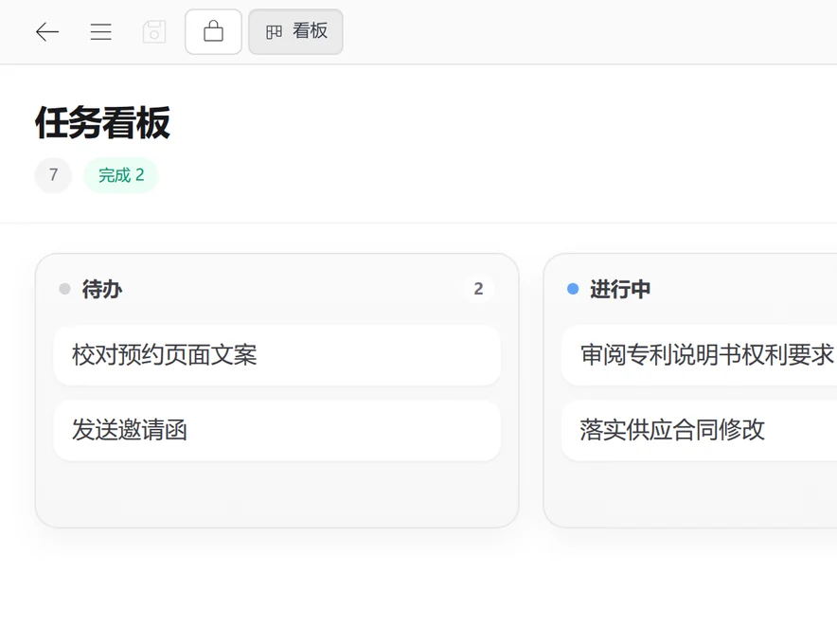Open the 审阅专利说明书权利要求 card
Screen dimensions: 837x644
point(700,355)
